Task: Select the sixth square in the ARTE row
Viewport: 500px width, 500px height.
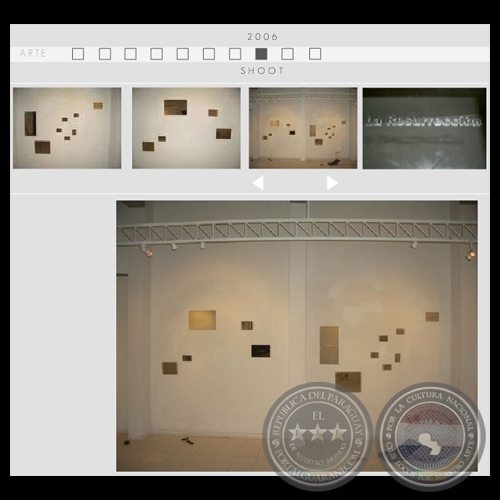Action: click(x=209, y=54)
